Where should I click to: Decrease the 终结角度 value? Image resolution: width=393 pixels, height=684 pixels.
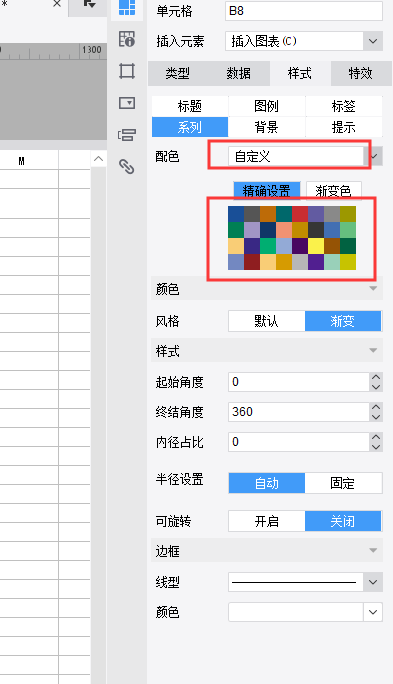pyautogui.click(x=376, y=417)
